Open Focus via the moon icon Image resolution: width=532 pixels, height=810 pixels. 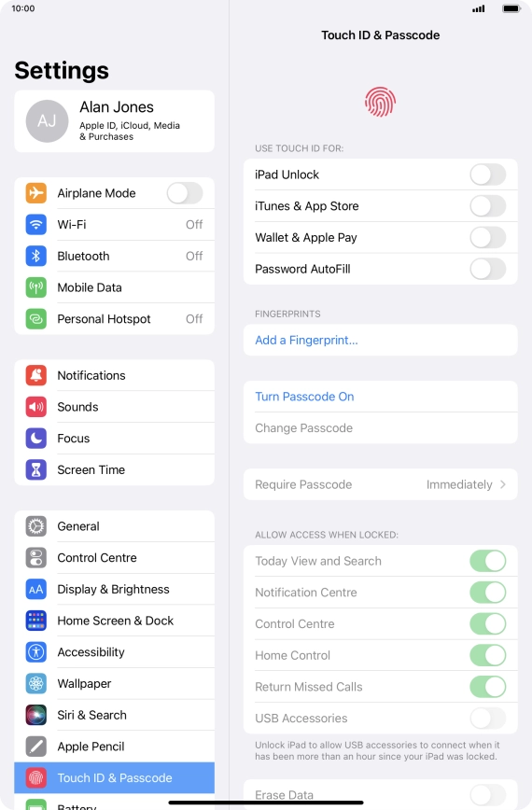(36, 439)
